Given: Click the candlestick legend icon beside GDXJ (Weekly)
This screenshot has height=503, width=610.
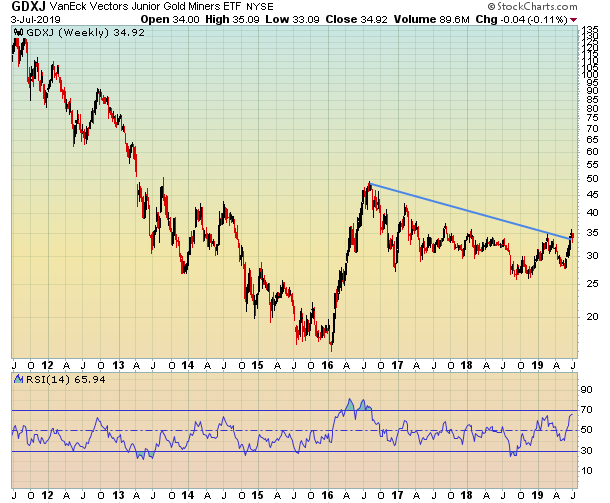Looking at the screenshot, I should pos(18,32).
